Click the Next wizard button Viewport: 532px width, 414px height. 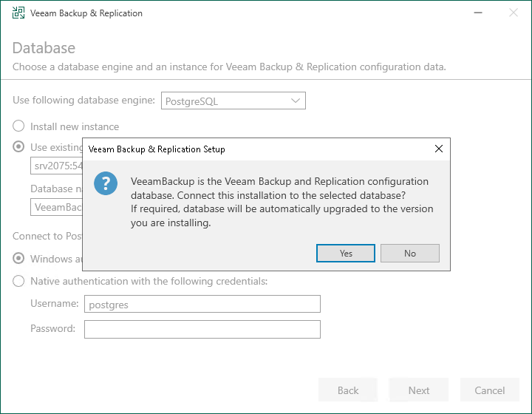click(419, 390)
